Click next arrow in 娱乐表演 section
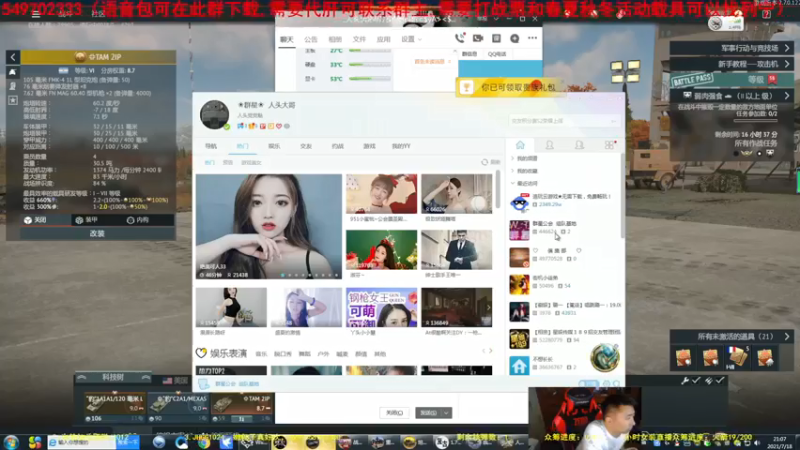The image size is (800, 450). pyautogui.click(x=490, y=351)
